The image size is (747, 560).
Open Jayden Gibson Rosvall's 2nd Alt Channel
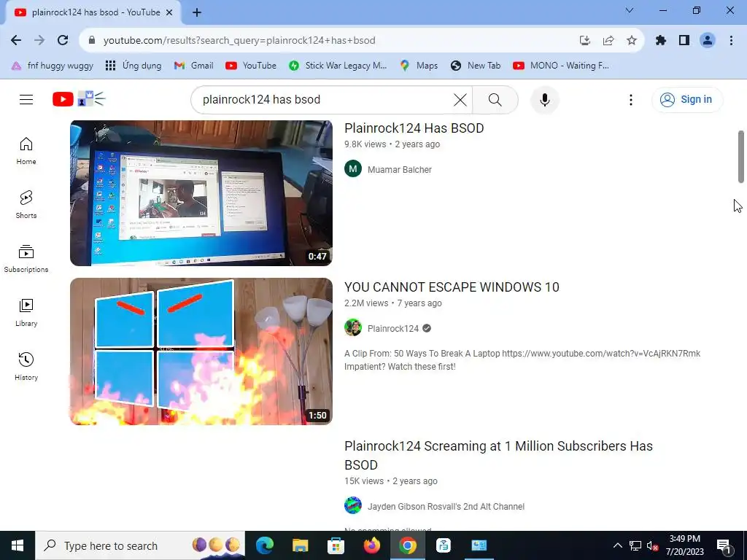click(x=446, y=507)
